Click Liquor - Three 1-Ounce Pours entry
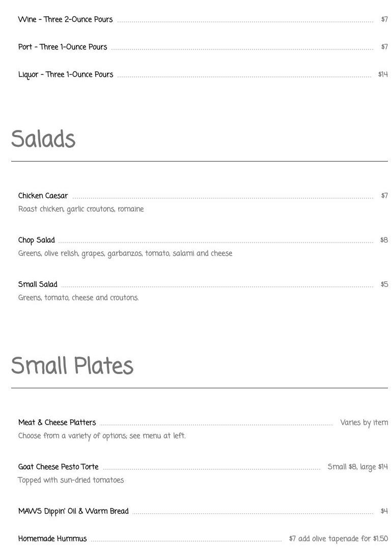Screen dimensions: 392x560 (x=66, y=74)
